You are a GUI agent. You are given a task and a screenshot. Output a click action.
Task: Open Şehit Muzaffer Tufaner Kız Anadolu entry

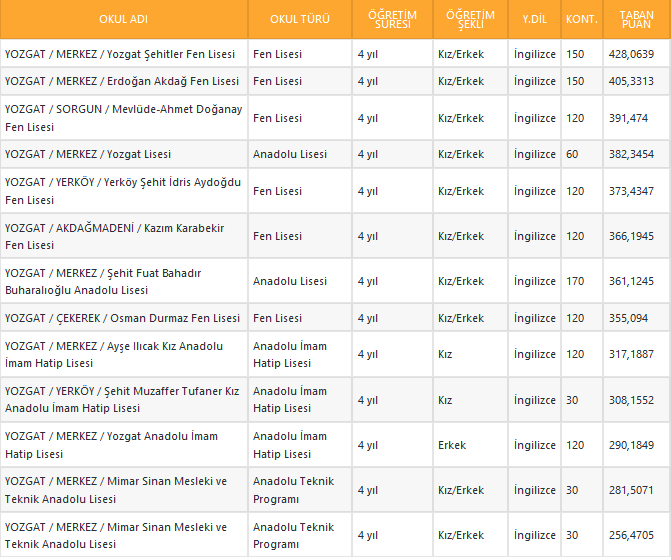point(122,399)
